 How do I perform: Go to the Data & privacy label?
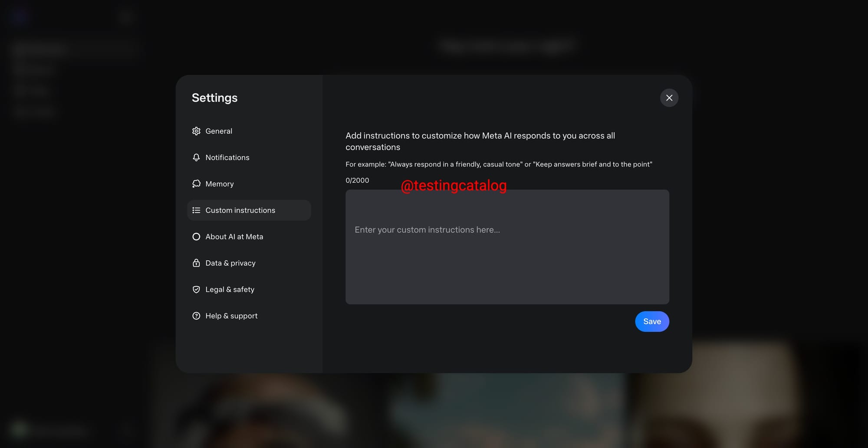230,263
